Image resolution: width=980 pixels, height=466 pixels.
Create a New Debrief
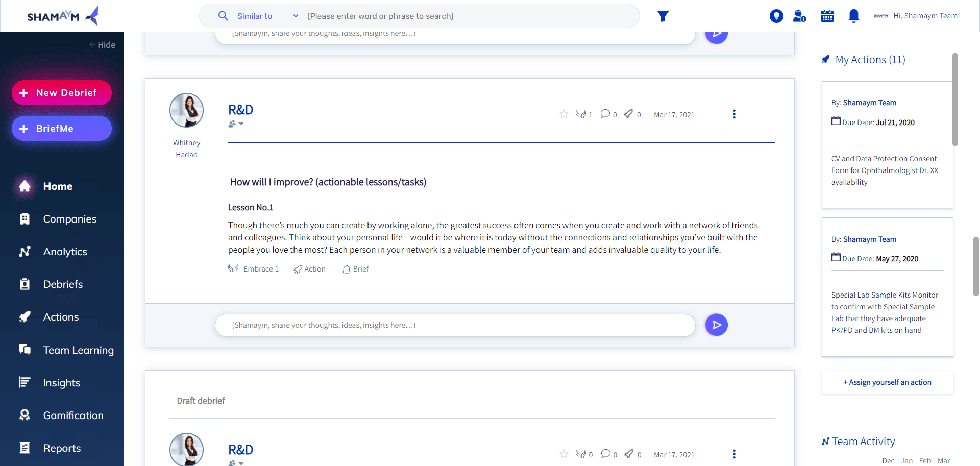click(61, 93)
